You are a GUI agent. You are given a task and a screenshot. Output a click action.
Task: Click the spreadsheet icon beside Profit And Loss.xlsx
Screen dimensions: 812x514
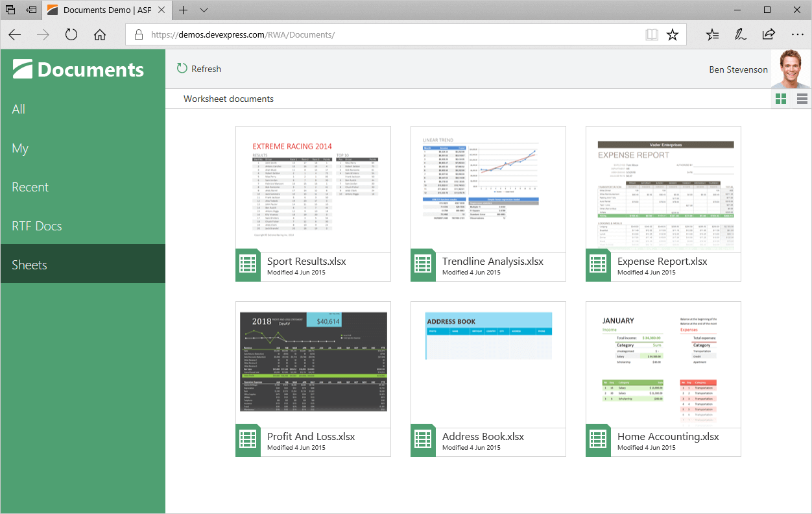coord(248,441)
